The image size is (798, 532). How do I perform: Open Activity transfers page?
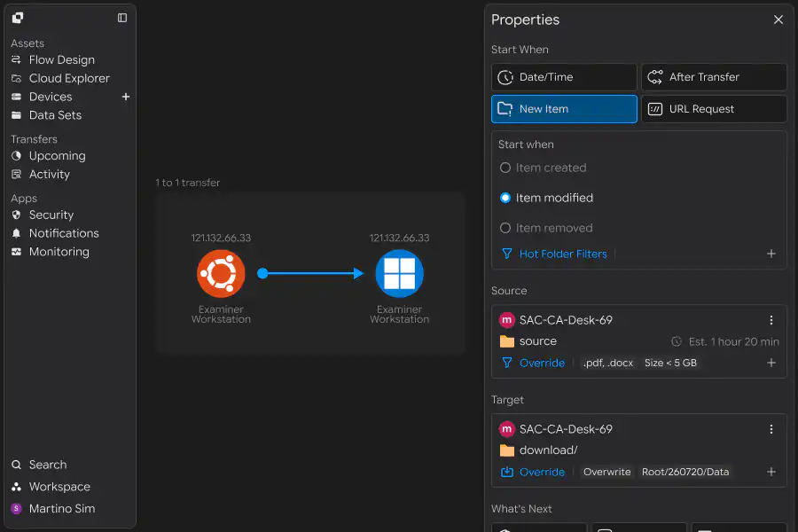pos(41,174)
